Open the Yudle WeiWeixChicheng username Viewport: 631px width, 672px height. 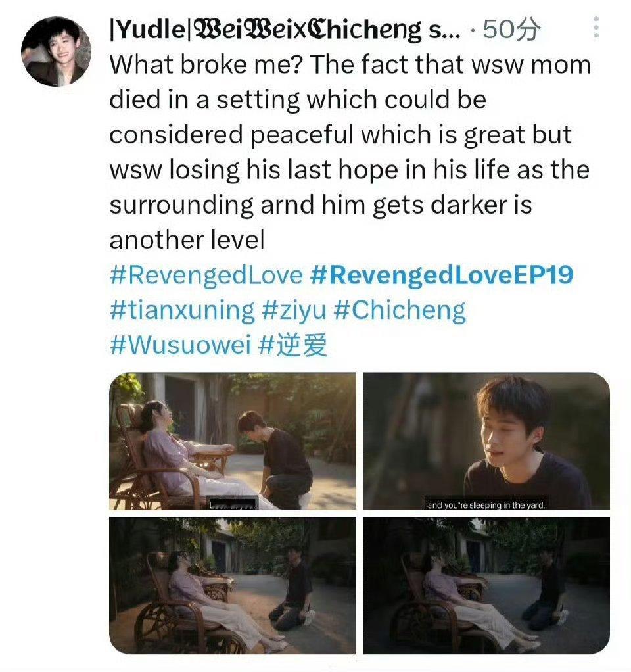(285, 30)
